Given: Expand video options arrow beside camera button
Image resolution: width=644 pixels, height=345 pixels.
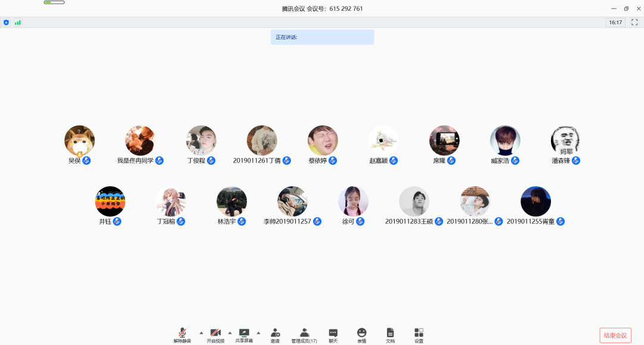Looking at the screenshot, I should tap(230, 332).
